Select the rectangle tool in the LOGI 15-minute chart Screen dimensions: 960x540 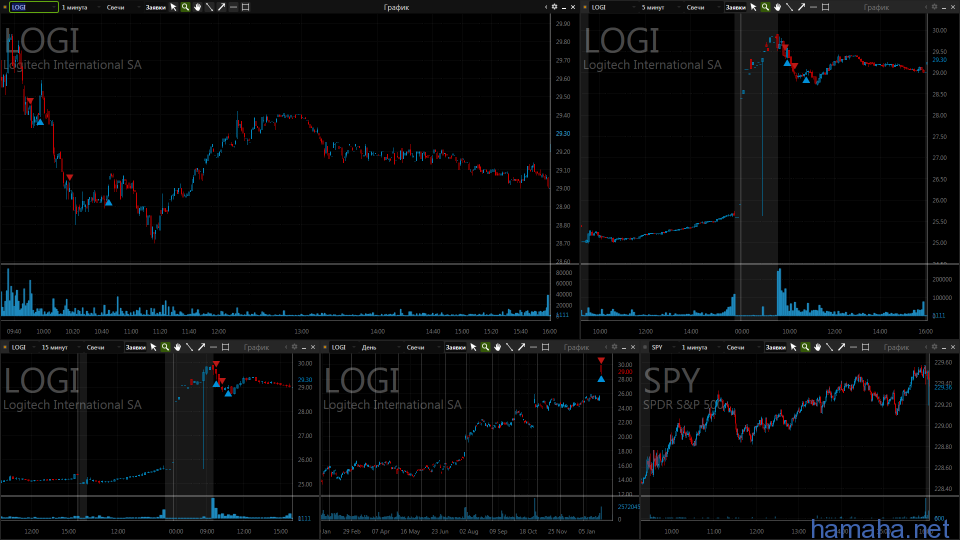tap(225, 347)
